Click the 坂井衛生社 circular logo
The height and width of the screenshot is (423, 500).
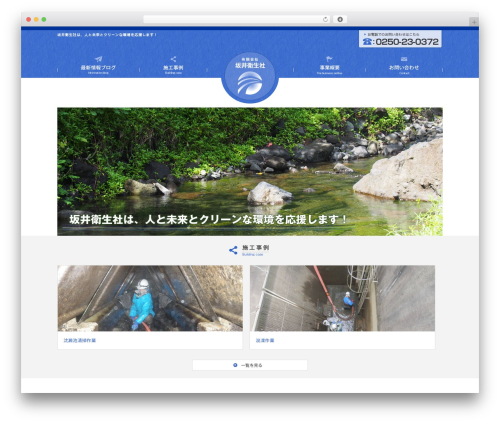[x=250, y=78]
